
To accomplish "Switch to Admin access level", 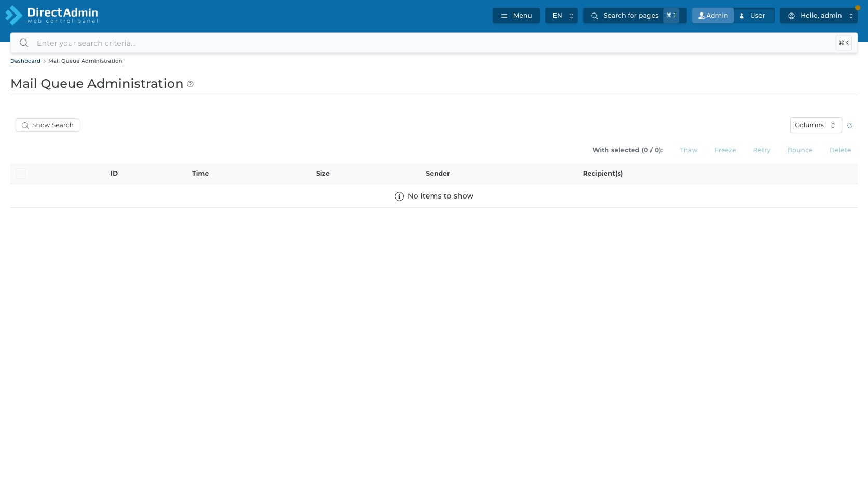I will point(713,16).
